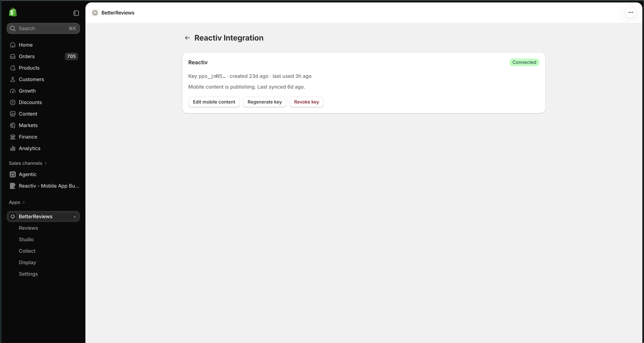This screenshot has height=343, width=644.
Task: Click the search magnifier icon
Action: (13, 29)
